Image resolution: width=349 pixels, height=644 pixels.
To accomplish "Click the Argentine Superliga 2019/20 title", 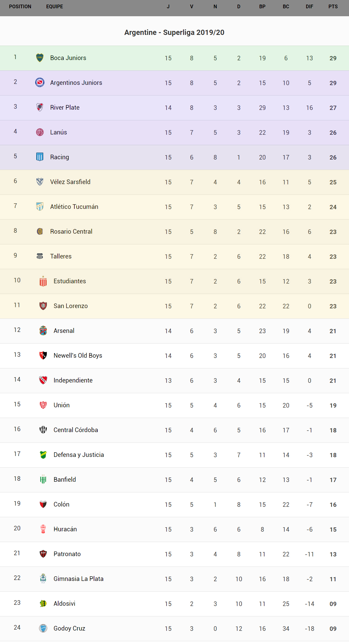I will [174, 32].
